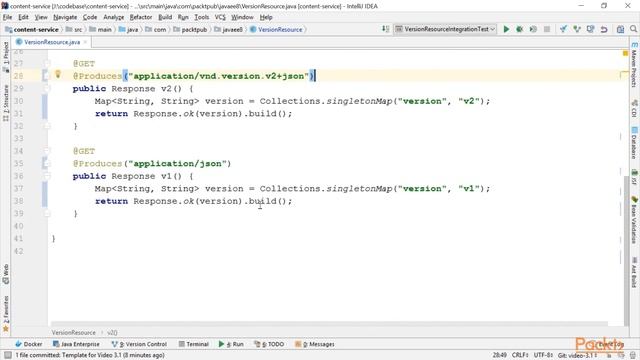Screen dimensions: 640x360
Task: Click the javaee8 breadcrumb folder
Action: tap(228, 29)
